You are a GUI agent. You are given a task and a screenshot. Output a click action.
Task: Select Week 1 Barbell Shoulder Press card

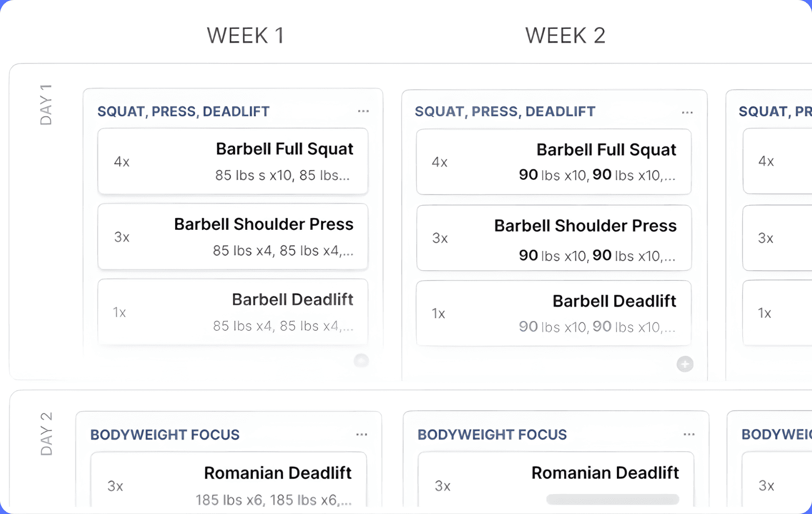233,237
